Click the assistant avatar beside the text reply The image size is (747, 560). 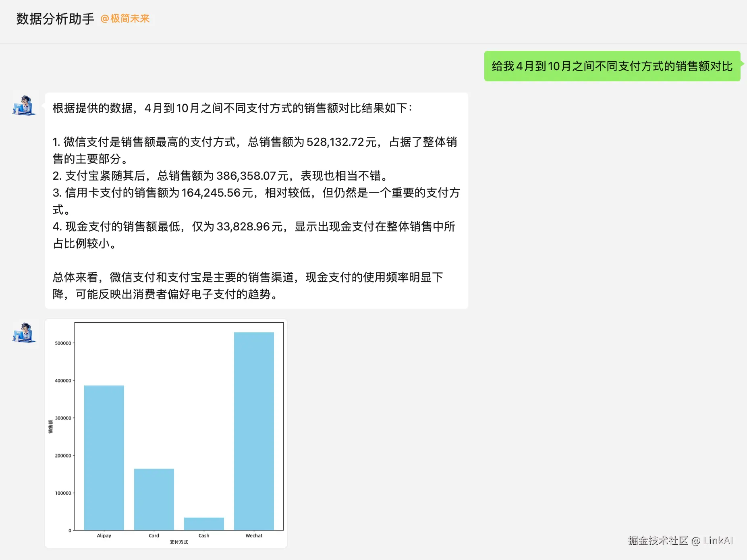pyautogui.click(x=24, y=106)
